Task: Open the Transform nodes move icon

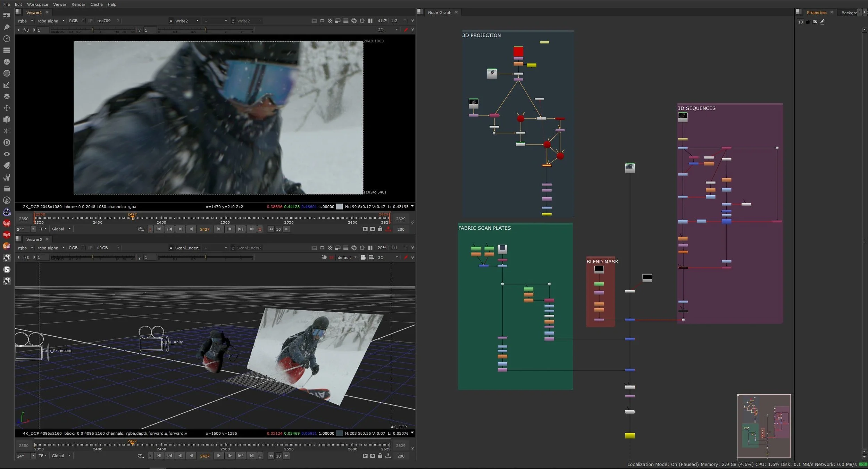Action: [7, 108]
